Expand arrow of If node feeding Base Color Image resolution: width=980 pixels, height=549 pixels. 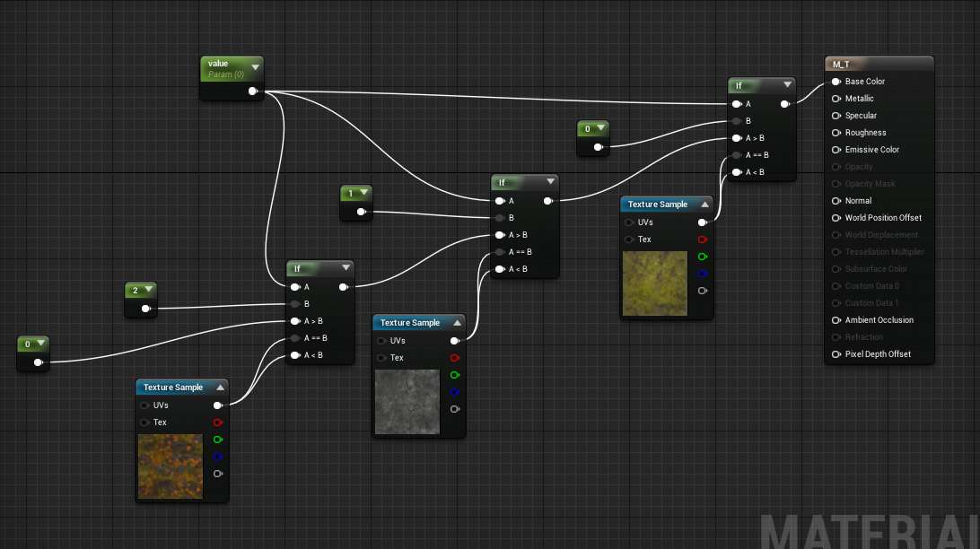[x=788, y=84]
